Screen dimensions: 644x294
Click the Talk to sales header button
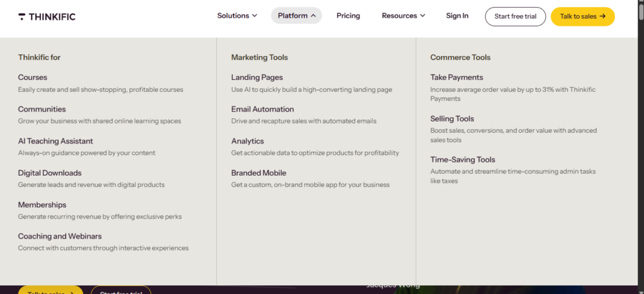click(x=583, y=16)
